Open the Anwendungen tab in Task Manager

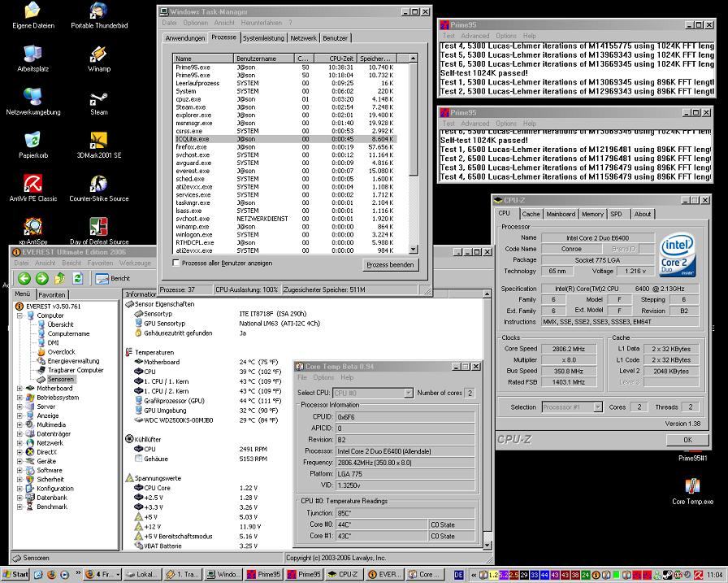click(x=185, y=38)
